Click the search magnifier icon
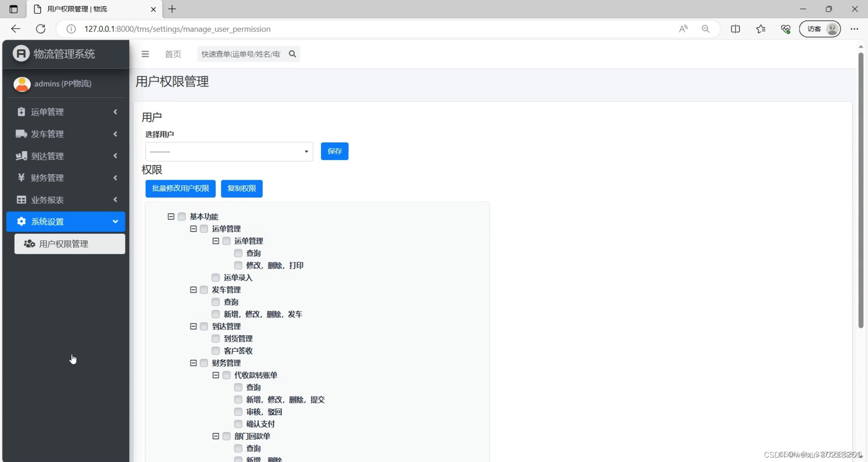Image resolution: width=868 pixels, height=462 pixels. [292, 54]
